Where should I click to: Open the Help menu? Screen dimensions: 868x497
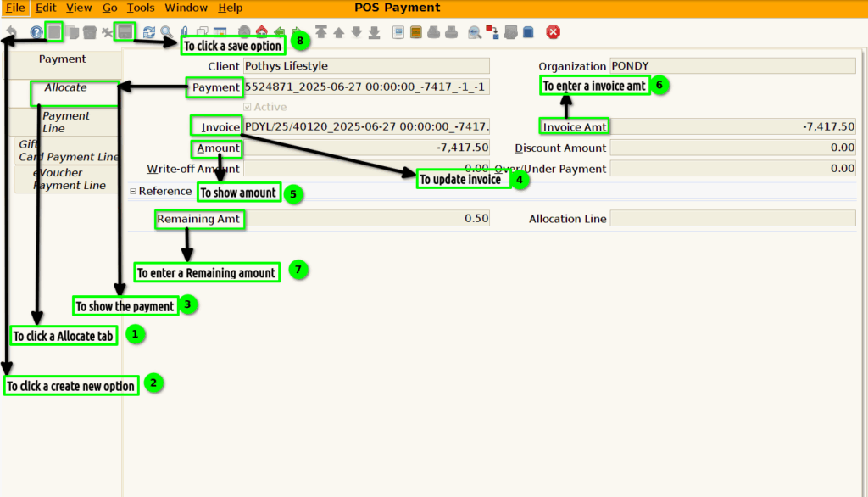point(230,8)
